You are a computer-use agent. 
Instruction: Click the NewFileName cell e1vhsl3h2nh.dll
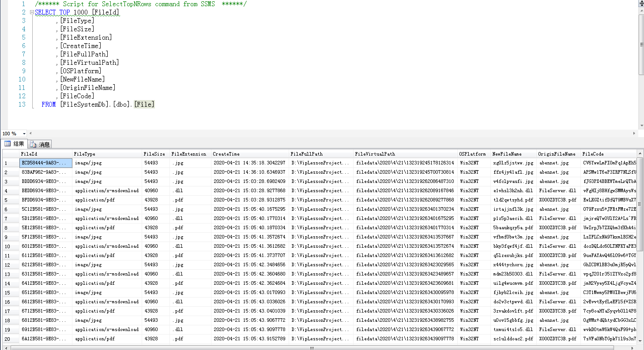(x=513, y=190)
